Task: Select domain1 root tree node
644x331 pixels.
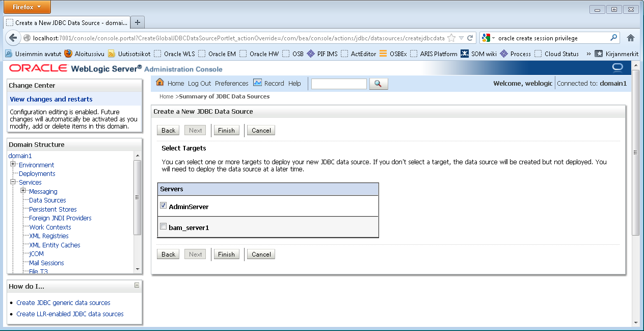Action: coord(20,156)
